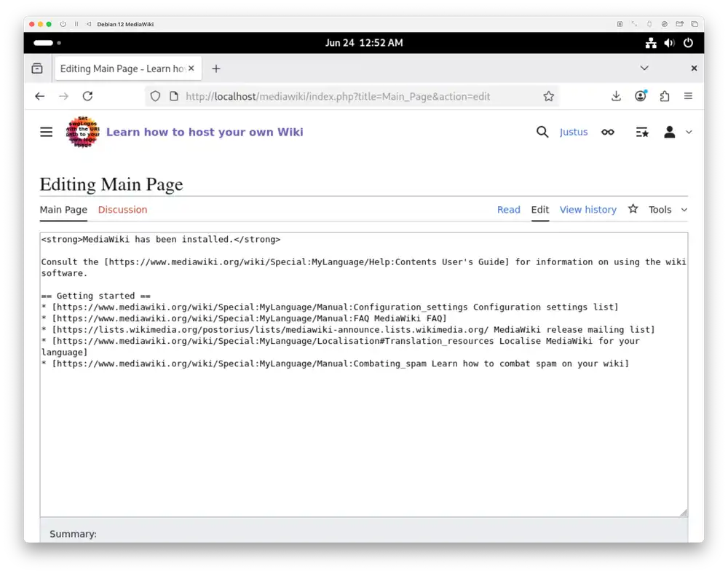This screenshot has width=728, height=574.
Task: Expand the Tools dropdown
Action: (x=668, y=210)
